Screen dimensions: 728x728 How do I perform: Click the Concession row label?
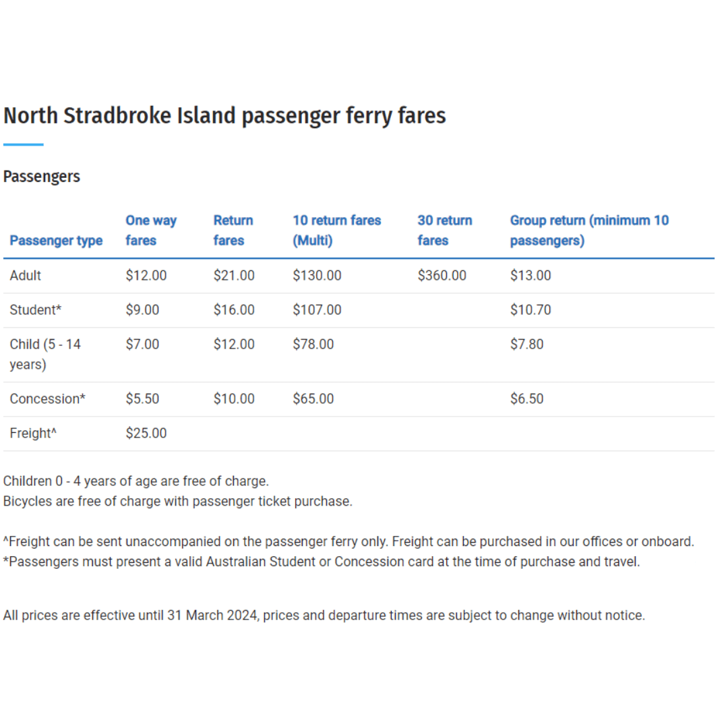(47, 399)
